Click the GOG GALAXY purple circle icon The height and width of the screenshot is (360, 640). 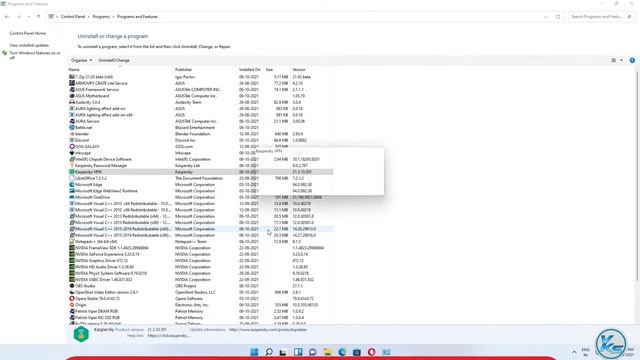72,147
